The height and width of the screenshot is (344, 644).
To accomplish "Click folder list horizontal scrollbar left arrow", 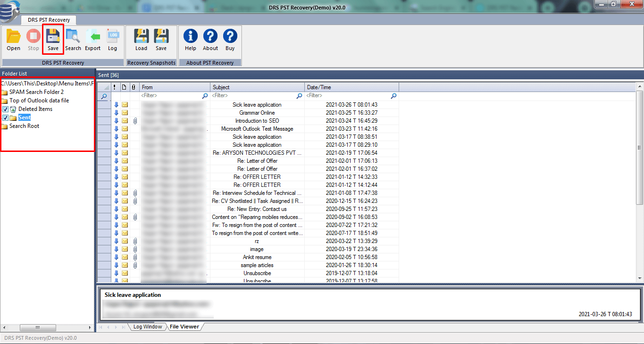I will click(x=4, y=327).
